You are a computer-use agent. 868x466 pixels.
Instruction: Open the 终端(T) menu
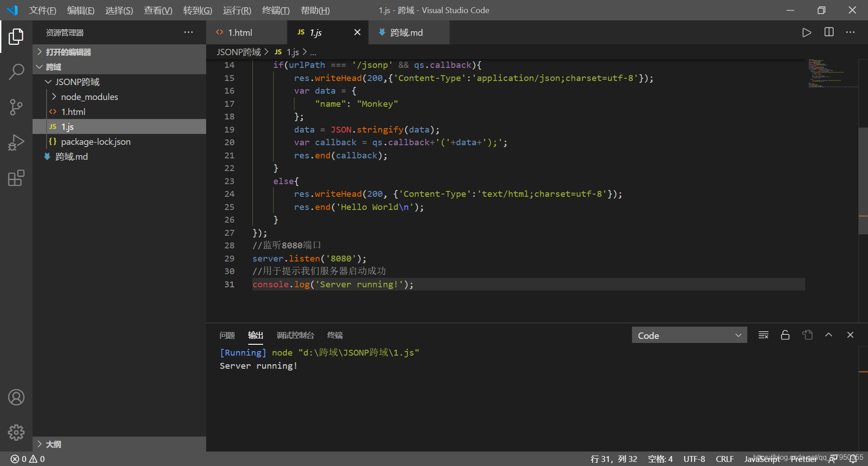[x=276, y=10]
